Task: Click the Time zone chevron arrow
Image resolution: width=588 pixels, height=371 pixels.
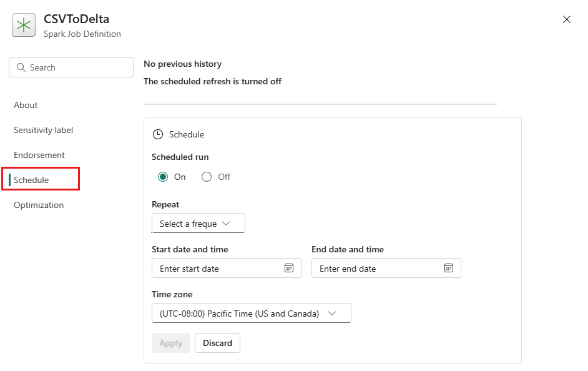Action: 332,314
